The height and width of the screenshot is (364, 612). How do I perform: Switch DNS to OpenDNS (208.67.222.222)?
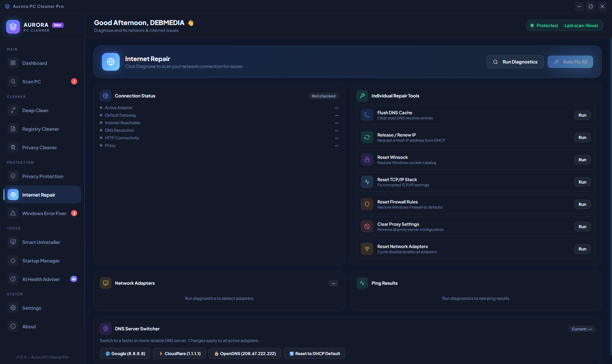pyautogui.click(x=245, y=354)
